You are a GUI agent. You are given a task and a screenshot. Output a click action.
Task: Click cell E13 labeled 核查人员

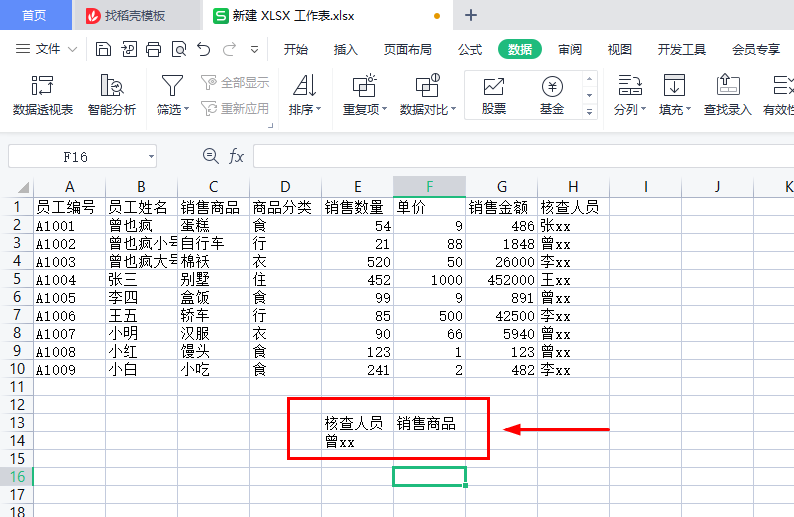coord(357,423)
